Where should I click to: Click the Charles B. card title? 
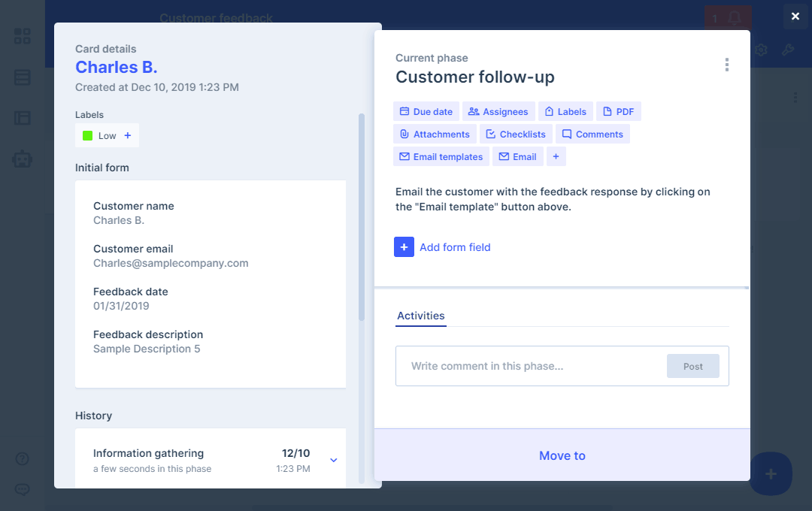(117, 67)
